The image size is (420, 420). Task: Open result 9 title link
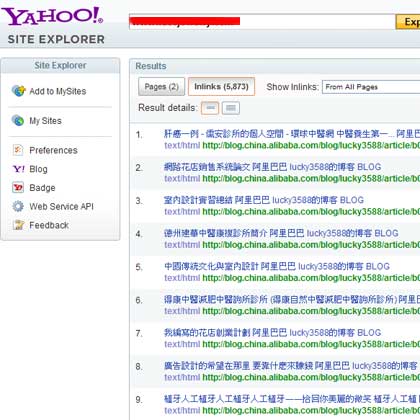coord(292,399)
